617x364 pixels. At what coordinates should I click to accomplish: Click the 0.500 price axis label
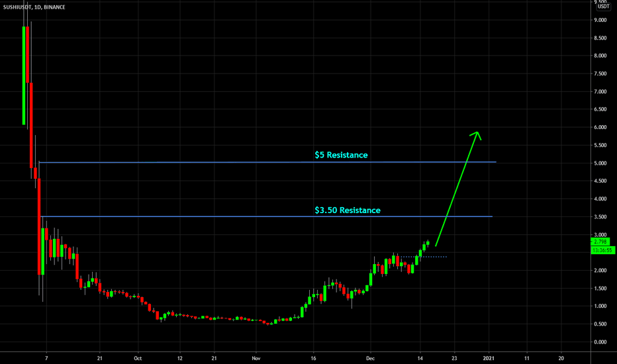pyautogui.click(x=600, y=324)
